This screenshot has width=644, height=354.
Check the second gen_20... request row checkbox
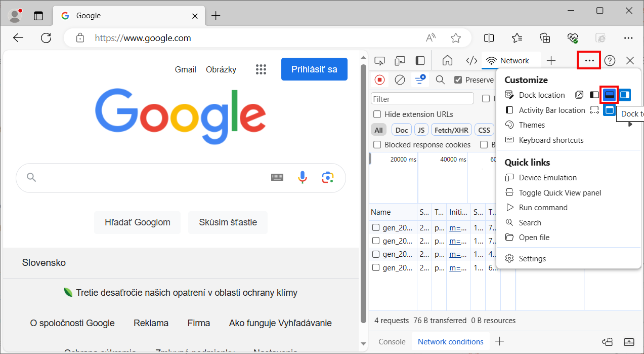pos(376,241)
